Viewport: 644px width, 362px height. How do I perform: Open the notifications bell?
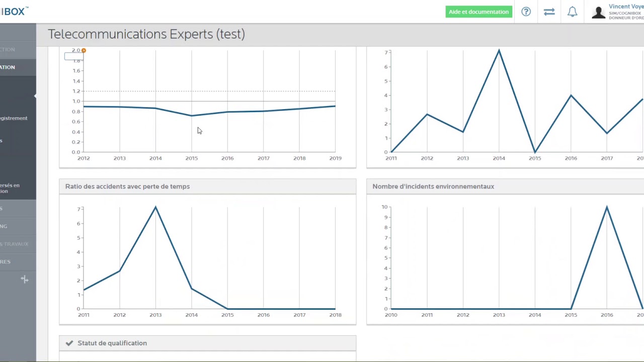point(572,12)
